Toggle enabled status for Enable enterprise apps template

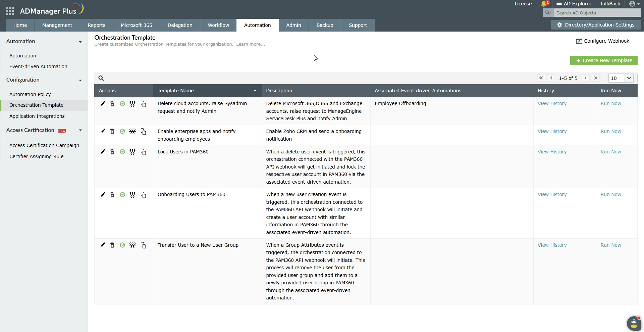click(122, 131)
